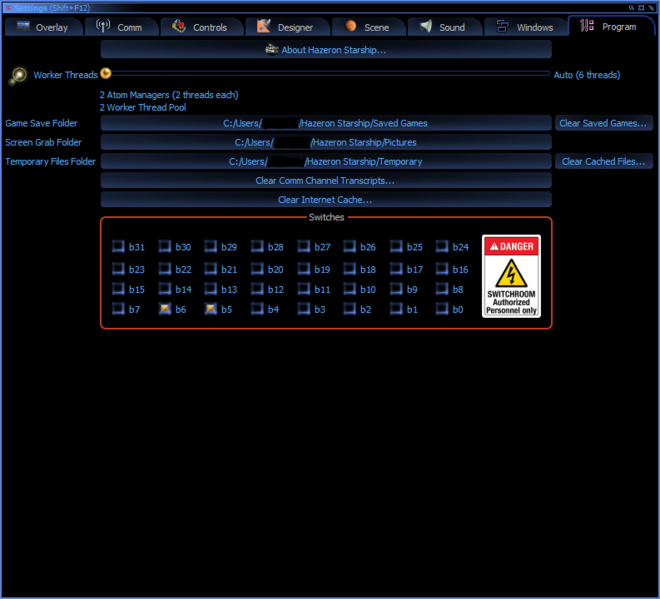Tick switch b25
Image resolution: width=660 pixels, height=599 pixels.
point(396,246)
